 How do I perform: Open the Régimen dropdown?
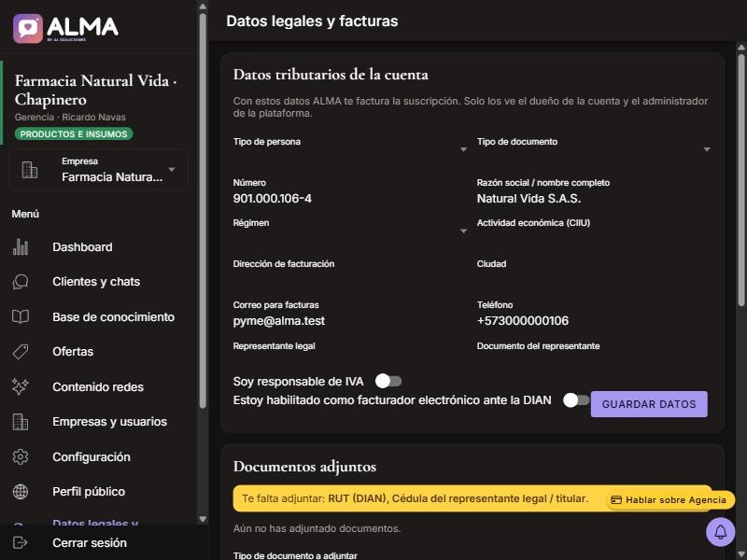pyautogui.click(x=349, y=231)
